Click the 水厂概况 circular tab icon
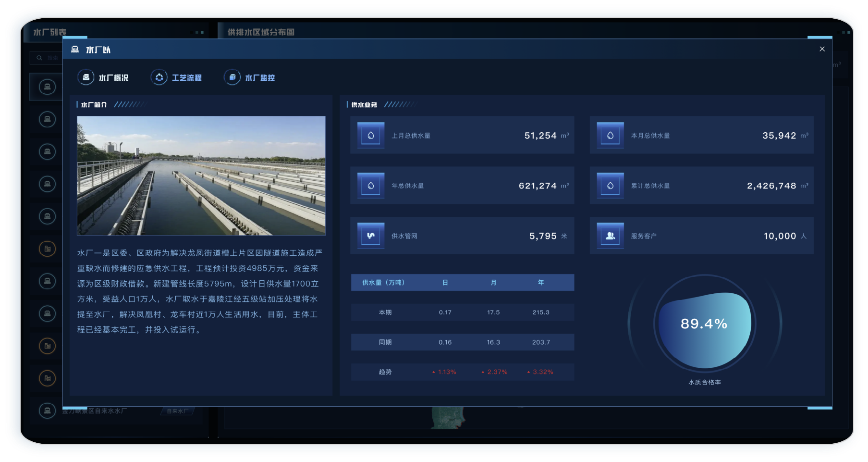 [86, 77]
